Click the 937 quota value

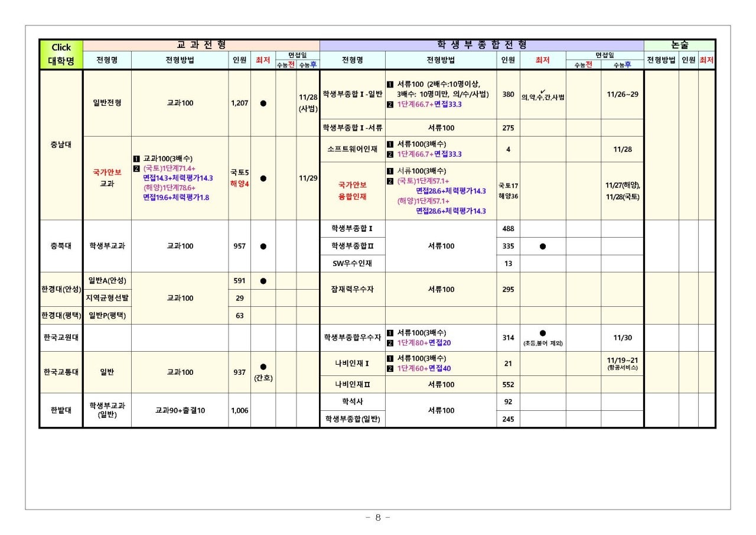tap(239, 372)
